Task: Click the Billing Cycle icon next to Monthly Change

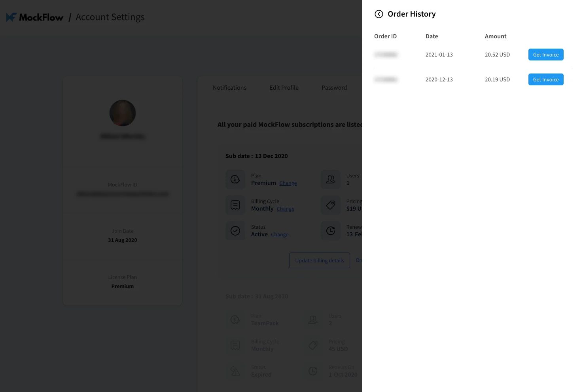Action: [235, 205]
